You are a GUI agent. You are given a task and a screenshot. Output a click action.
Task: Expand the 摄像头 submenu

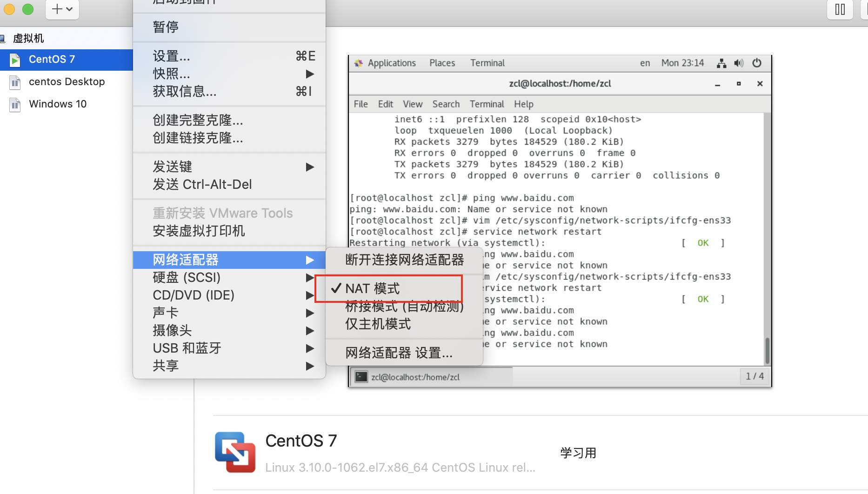(x=229, y=330)
